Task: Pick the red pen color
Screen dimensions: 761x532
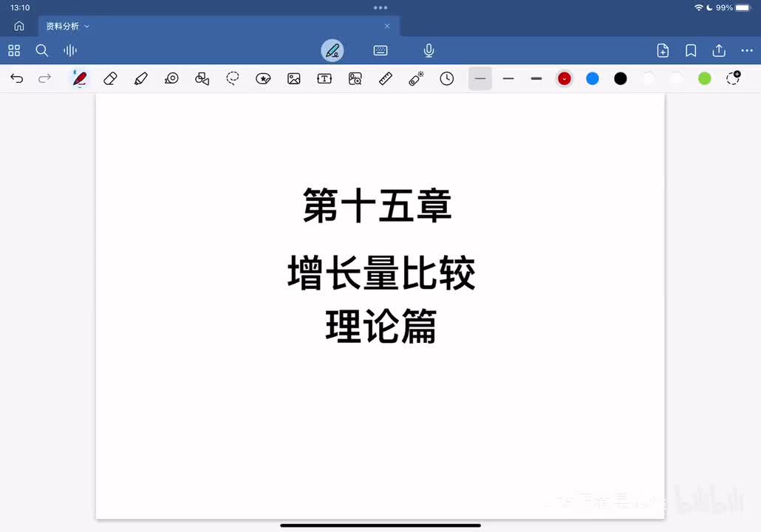Action: [564, 78]
